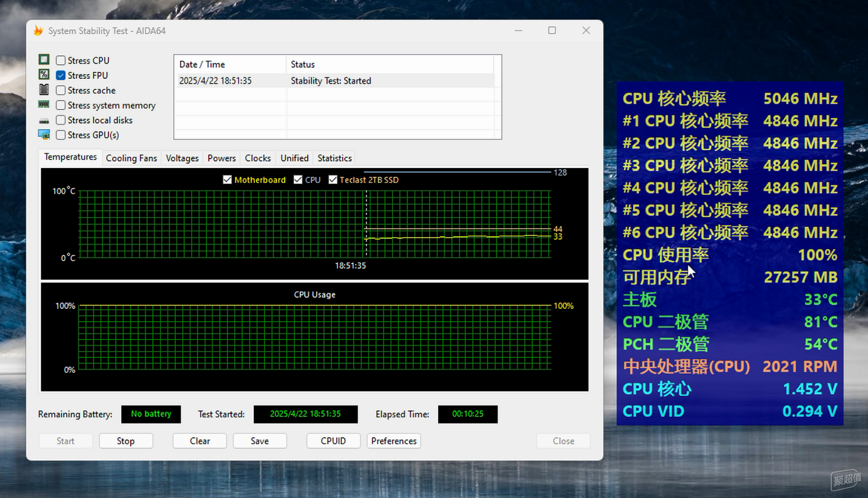Image resolution: width=868 pixels, height=498 pixels.
Task: Stop the stability test
Action: (126, 441)
